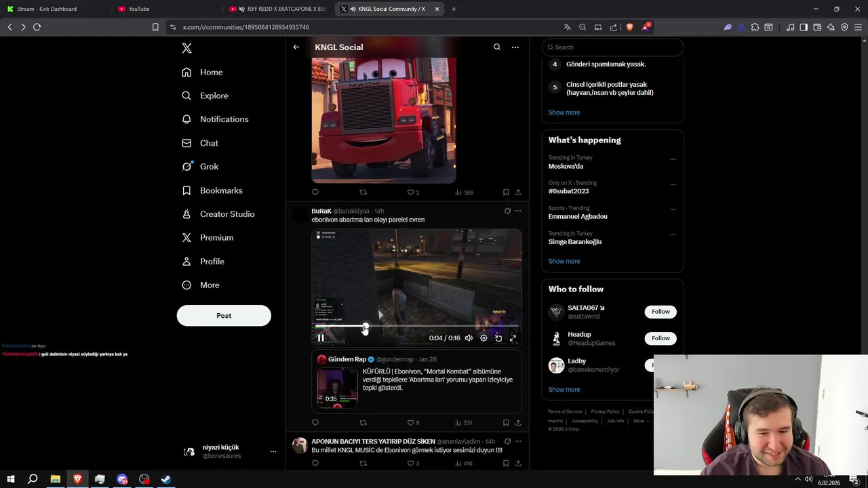The height and width of the screenshot is (488, 868).
Task: Reply to BuRaK post
Action: [x=315, y=423]
